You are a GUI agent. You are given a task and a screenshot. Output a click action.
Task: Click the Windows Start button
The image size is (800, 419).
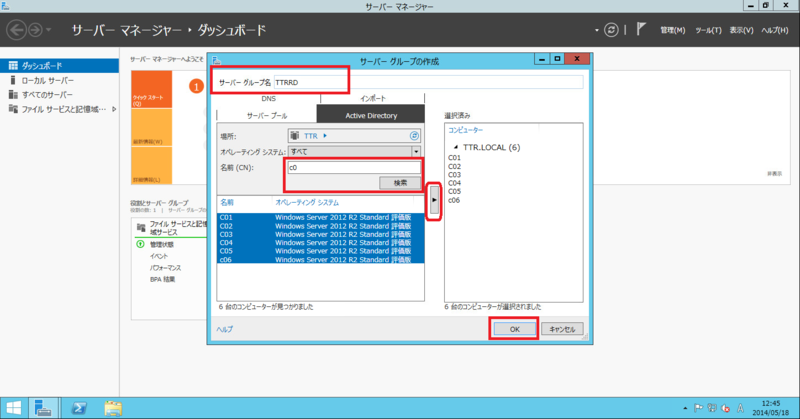13,408
